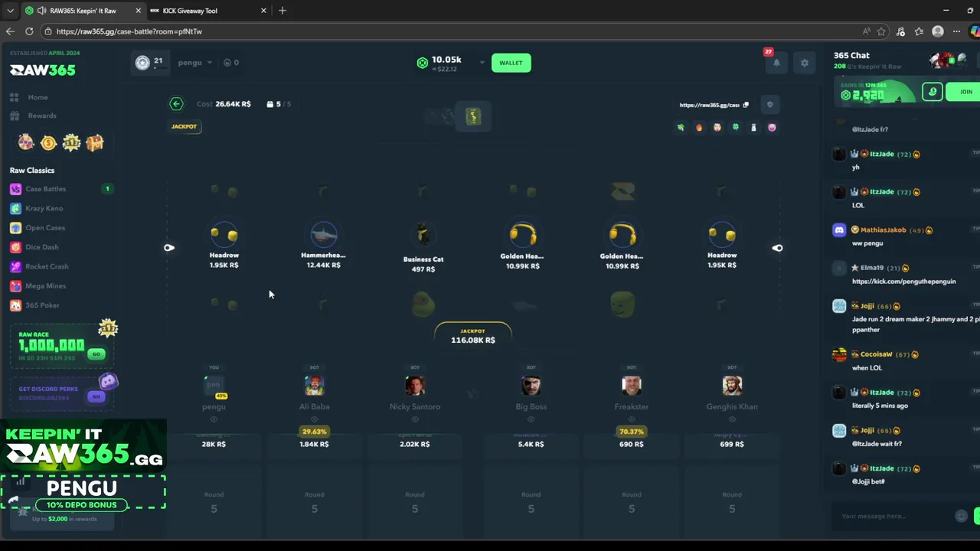980x551 pixels.
Task: Toggle eye icon under Genghis Khan
Action: (x=732, y=419)
